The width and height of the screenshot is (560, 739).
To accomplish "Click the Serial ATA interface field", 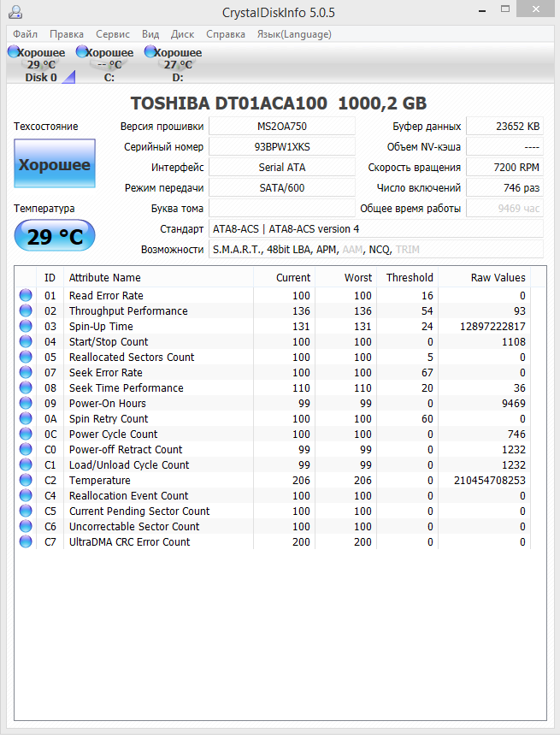I will click(281, 168).
